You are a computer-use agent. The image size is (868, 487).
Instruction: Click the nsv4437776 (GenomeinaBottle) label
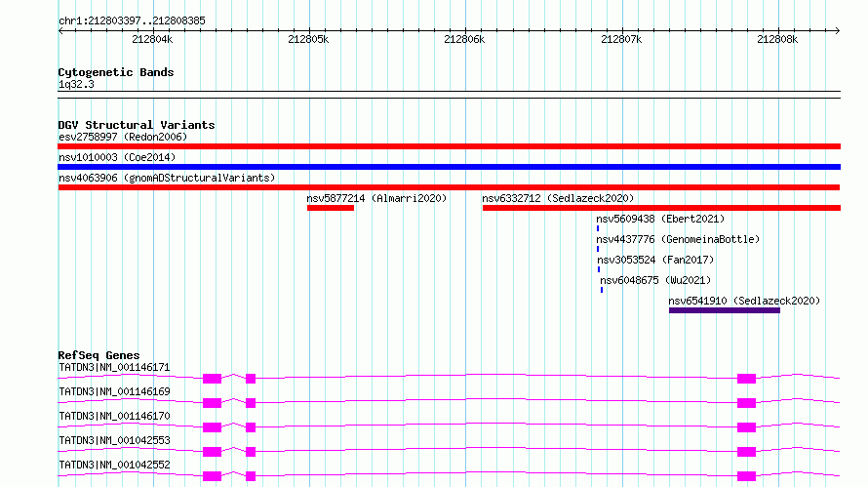(678, 239)
